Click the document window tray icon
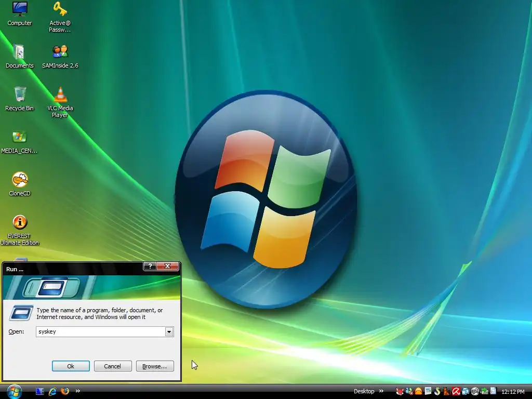Screen dimensions: 532x399 (x=428, y=391)
